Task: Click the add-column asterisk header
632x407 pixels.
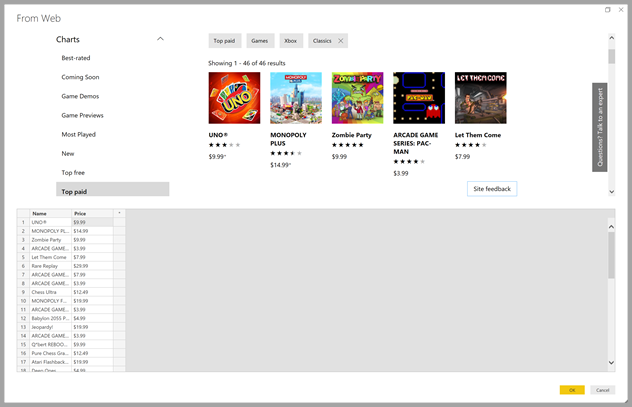Action: coord(119,214)
